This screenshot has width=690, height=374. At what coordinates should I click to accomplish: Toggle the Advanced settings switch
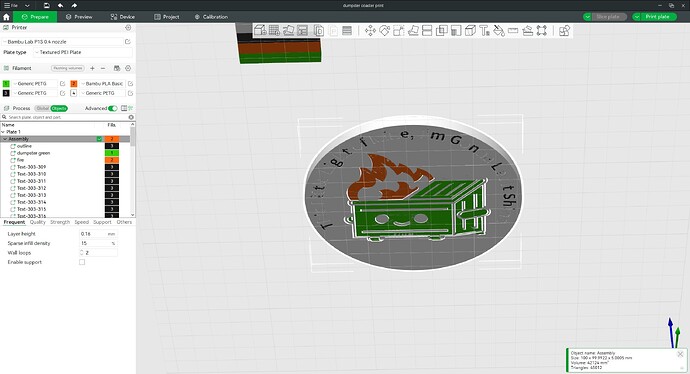pyautogui.click(x=113, y=108)
